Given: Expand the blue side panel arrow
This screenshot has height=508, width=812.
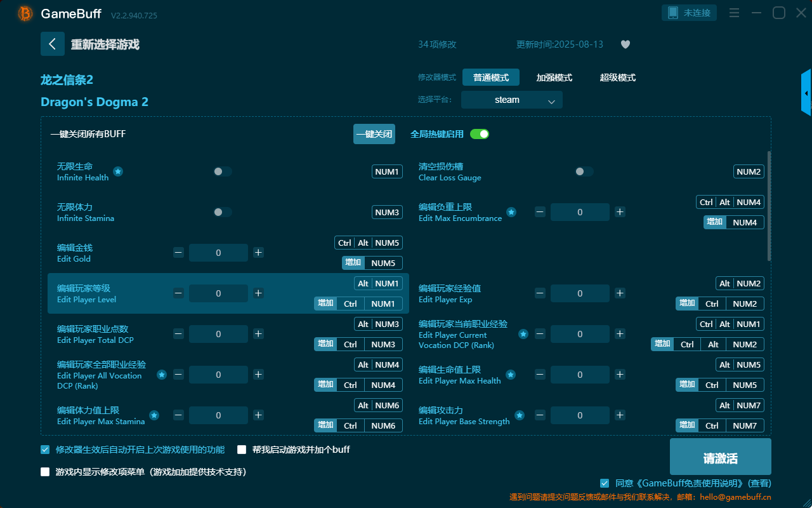Looking at the screenshot, I should 806,93.
